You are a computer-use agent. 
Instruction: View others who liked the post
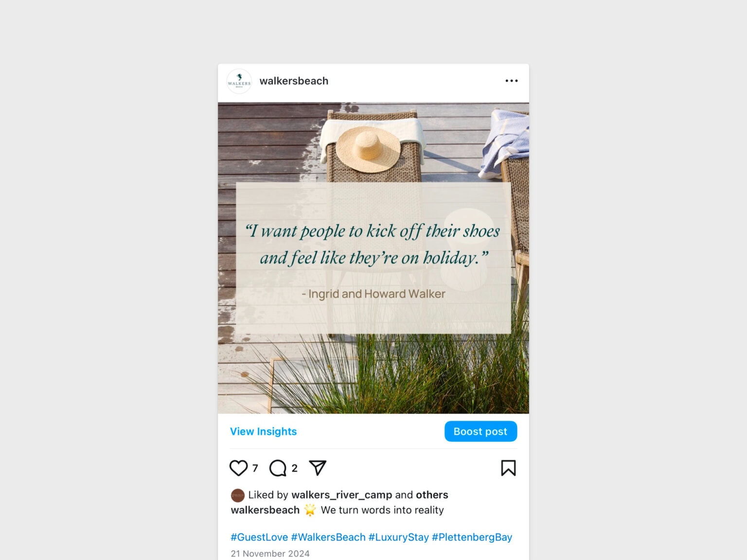432,495
